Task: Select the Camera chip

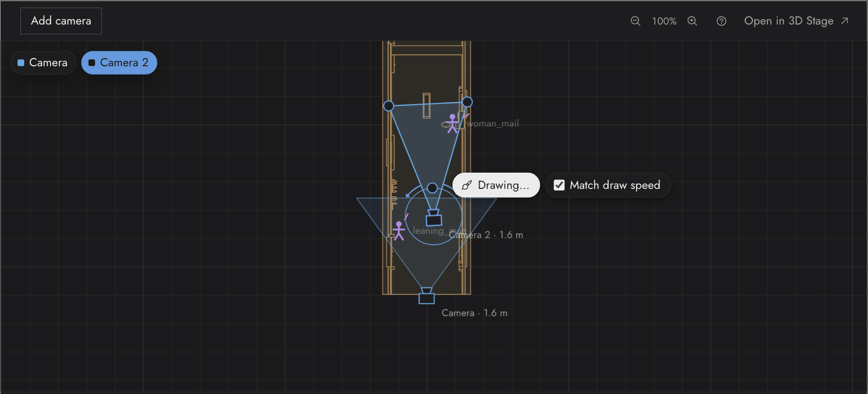Action: (43, 63)
